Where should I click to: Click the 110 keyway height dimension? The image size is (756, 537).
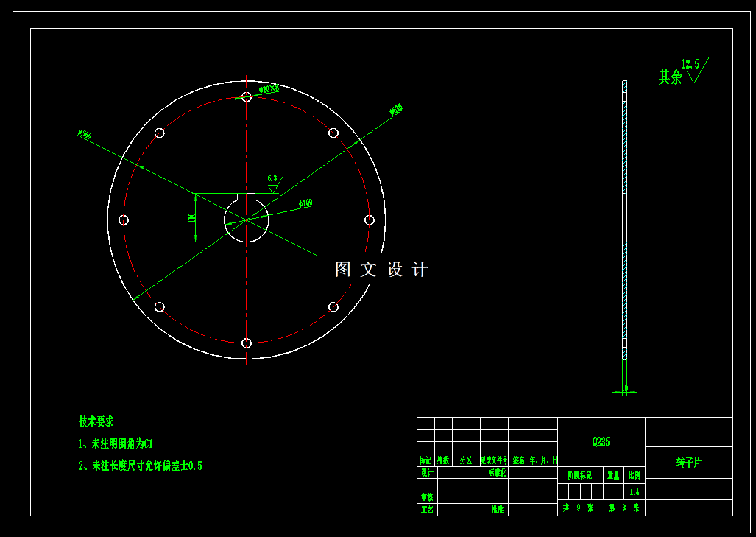(x=192, y=217)
